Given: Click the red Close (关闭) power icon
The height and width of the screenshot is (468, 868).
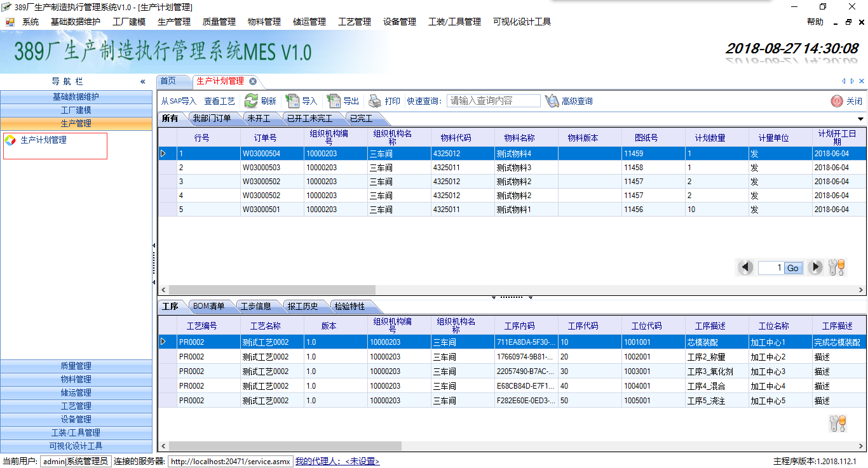Looking at the screenshot, I should 837,101.
